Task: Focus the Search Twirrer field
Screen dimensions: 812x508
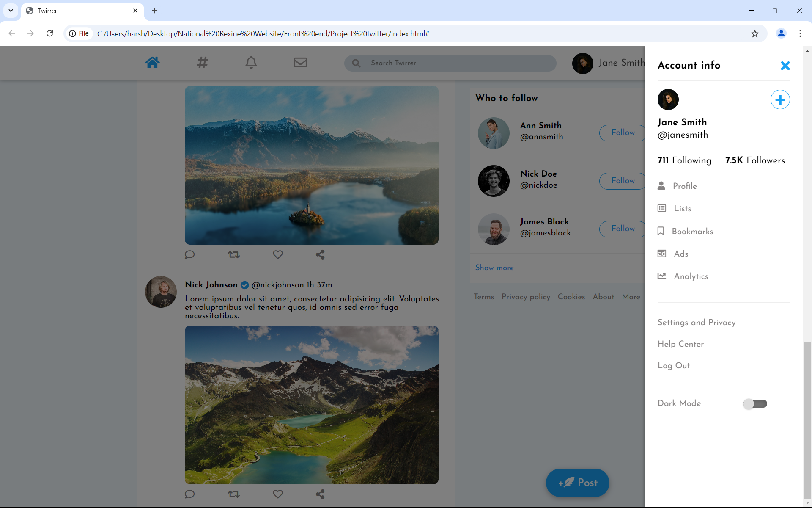Action: (450, 63)
